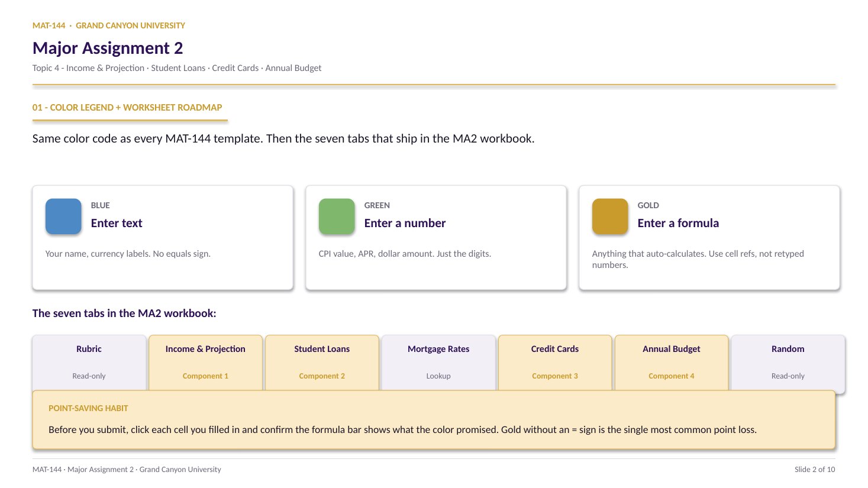The width and height of the screenshot is (868, 488).
Task: Open the Credit Cards tab card
Action: [x=555, y=363]
